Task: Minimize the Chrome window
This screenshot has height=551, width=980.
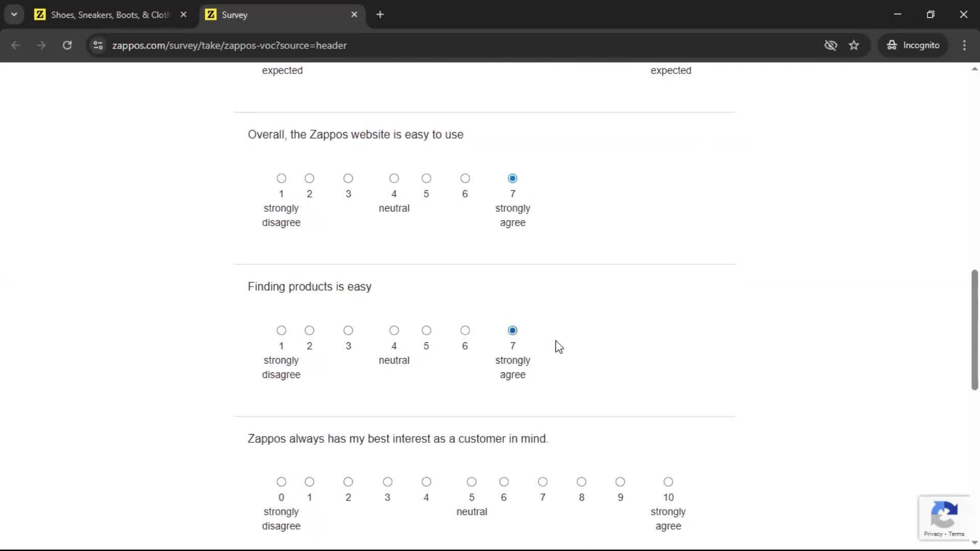Action: pyautogui.click(x=897, y=14)
